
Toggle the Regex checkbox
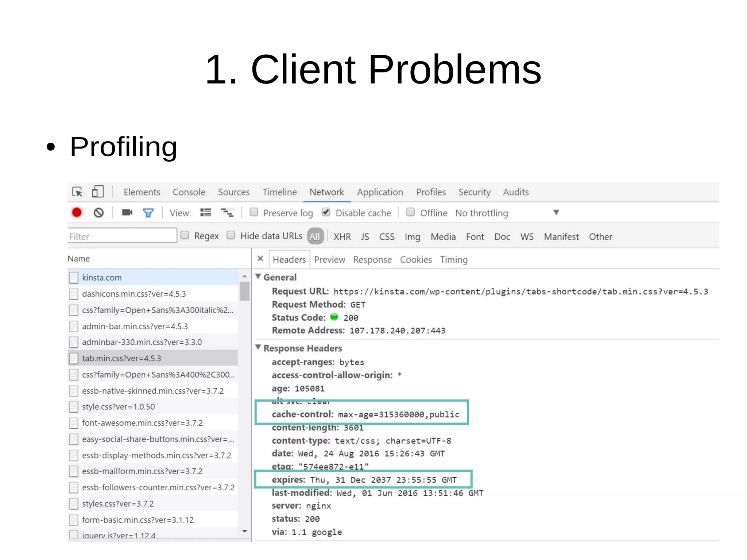point(185,235)
